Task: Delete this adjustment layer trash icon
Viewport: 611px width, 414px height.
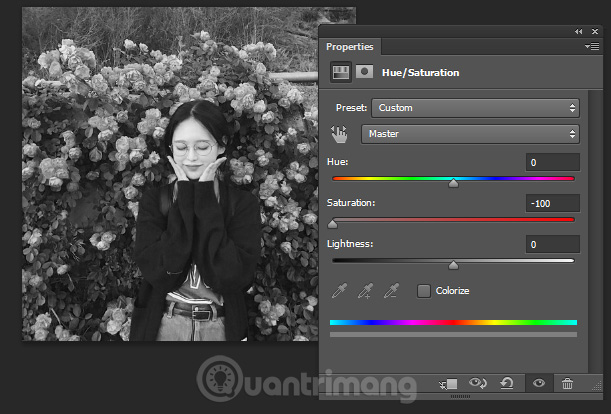Action: tap(567, 384)
